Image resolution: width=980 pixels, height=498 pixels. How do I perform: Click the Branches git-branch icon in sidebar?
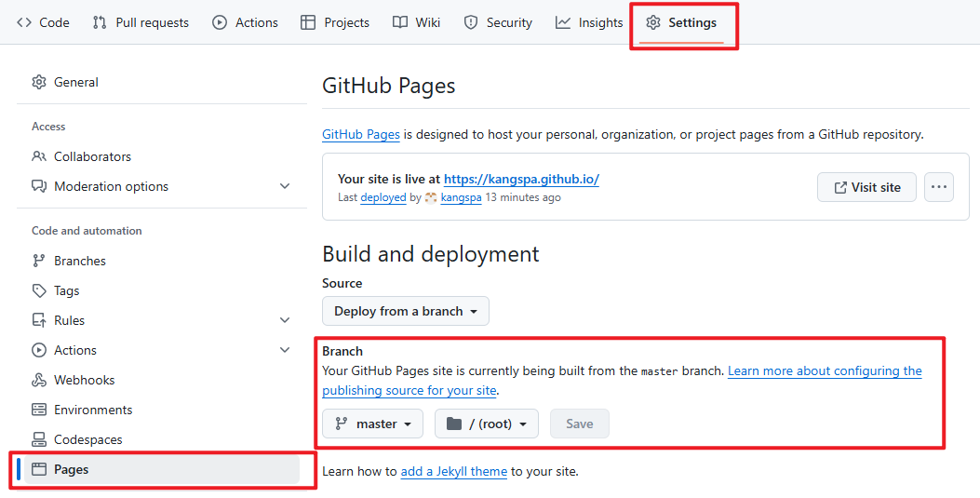[x=39, y=261]
